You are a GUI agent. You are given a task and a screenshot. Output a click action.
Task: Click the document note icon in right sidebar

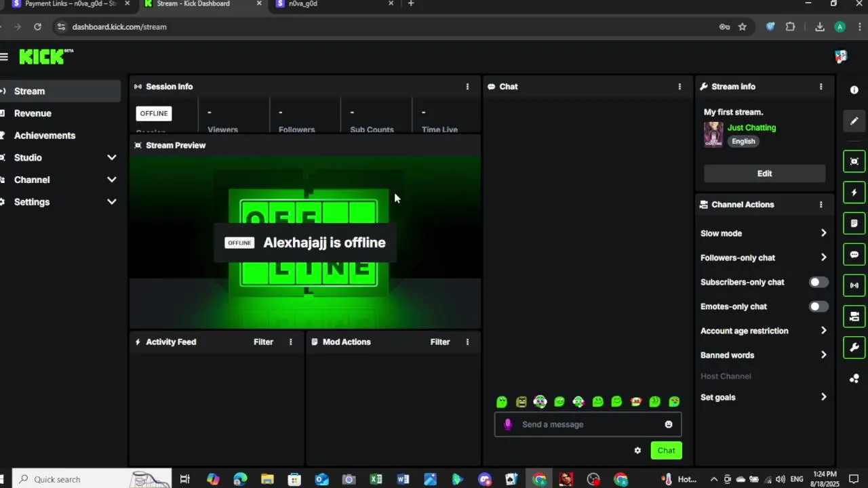coord(854,224)
